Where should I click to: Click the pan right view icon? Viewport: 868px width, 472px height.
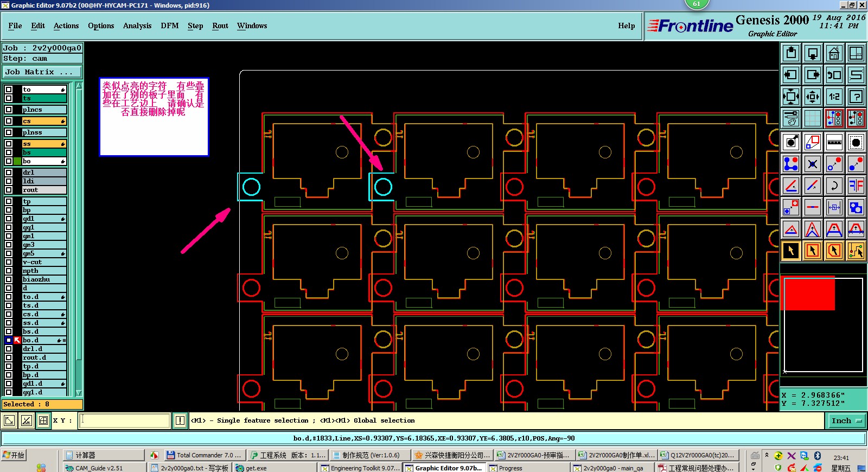[x=813, y=75]
